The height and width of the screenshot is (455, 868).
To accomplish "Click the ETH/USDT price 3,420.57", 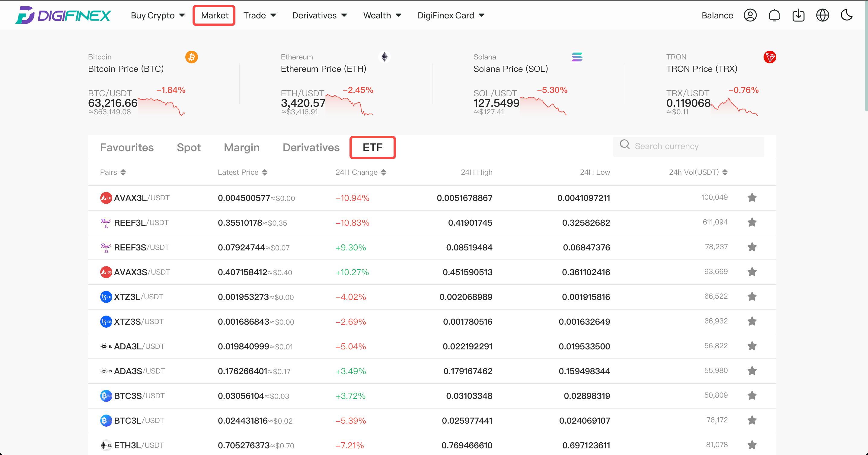I will click(x=303, y=103).
